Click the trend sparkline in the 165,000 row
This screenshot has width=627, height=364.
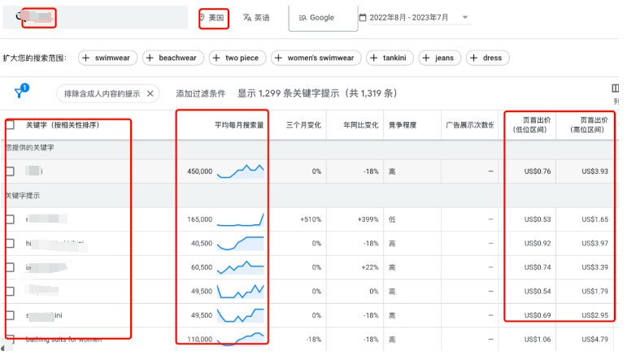[x=241, y=219]
